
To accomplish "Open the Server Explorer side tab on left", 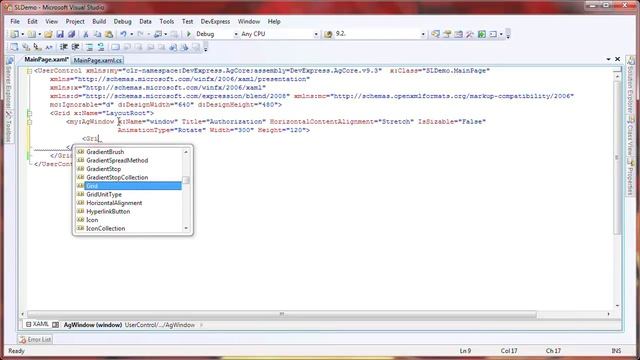I will coord(9,83).
